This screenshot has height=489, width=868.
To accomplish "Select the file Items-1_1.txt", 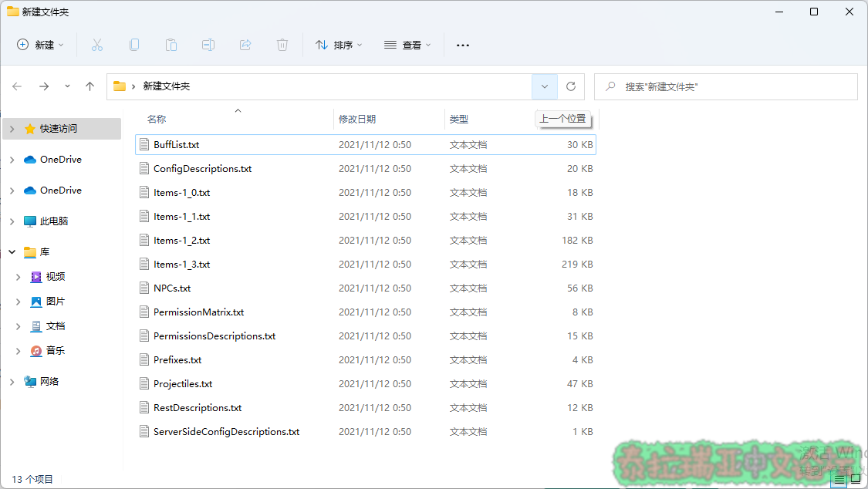I will (x=181, y=216).
